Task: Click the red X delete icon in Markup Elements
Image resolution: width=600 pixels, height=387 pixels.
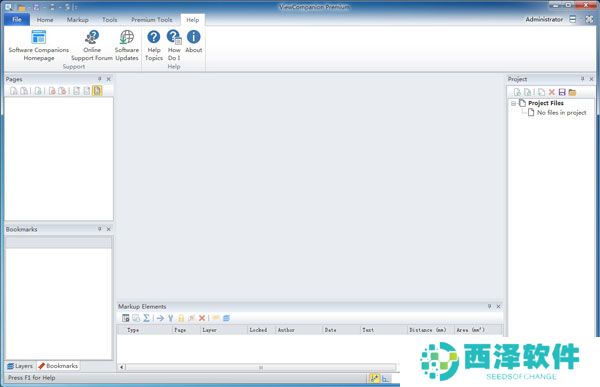Action: 202,318
